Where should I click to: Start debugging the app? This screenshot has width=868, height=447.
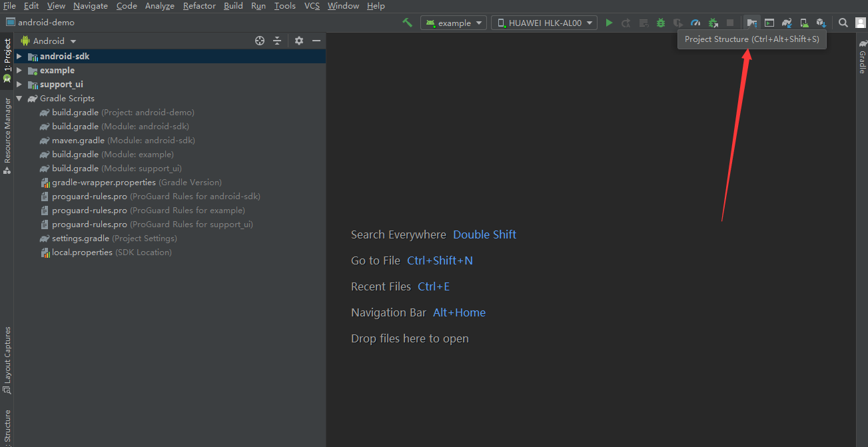tap(660, 22)
